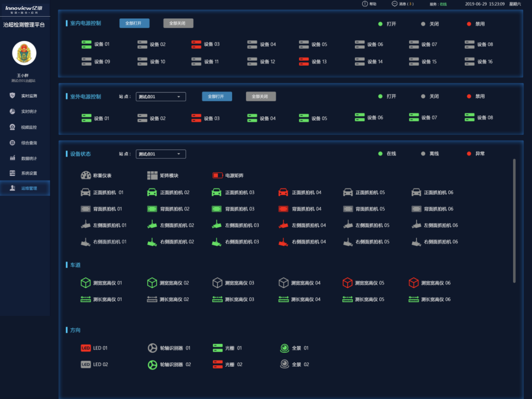This screenshot has height=399, width=532.
Task: Click the red 电源矩阵 battery icon
Action: pyautogui.click(x=218, y=175)
